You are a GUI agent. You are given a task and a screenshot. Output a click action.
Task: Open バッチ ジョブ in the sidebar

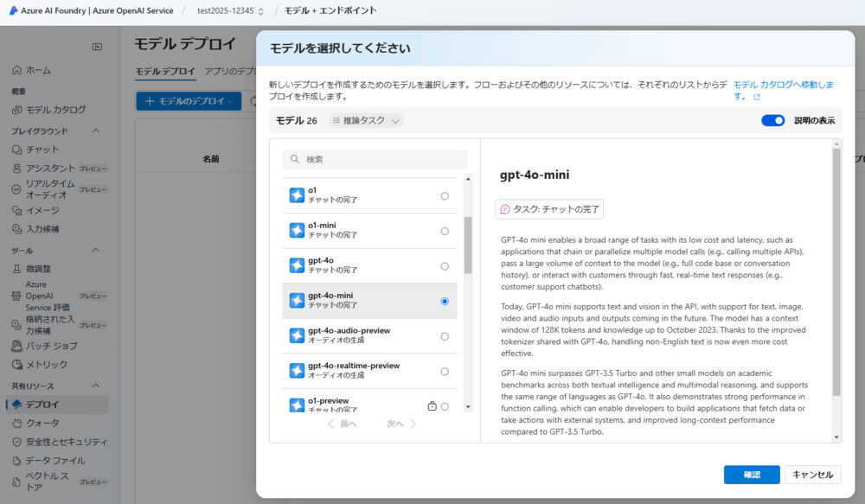tap(45, 346)
